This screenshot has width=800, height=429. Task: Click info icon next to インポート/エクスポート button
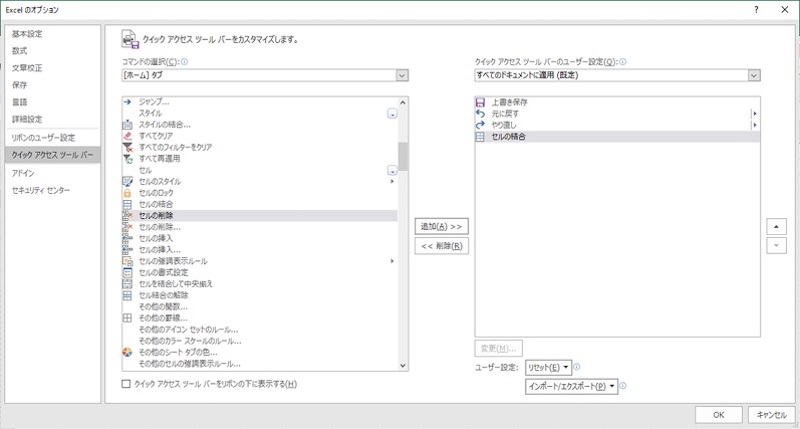623,386
